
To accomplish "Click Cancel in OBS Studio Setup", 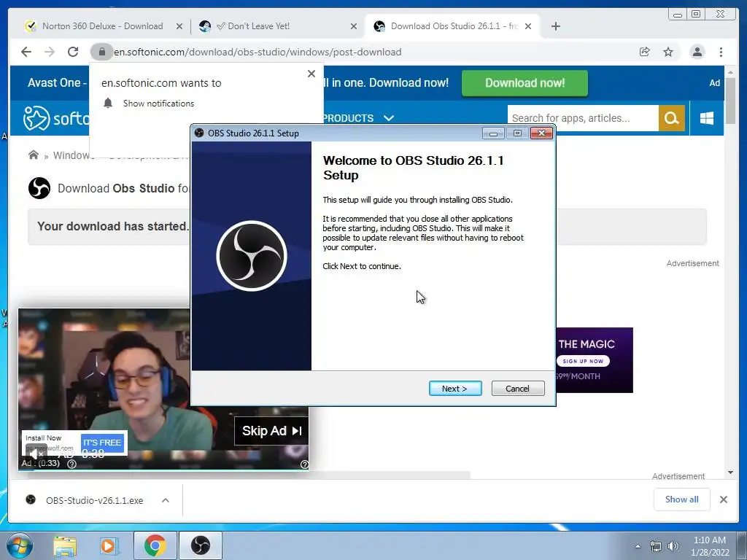I will click(x=518, y=389).
